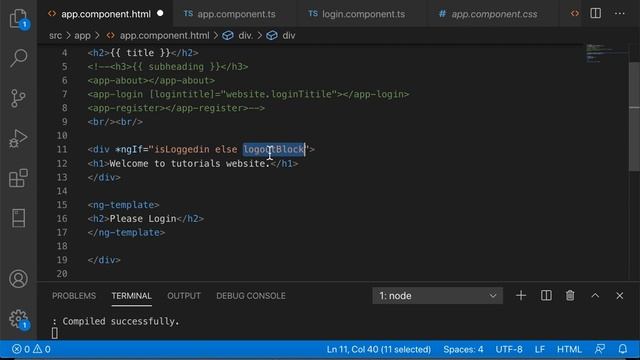This screenshot has width=640, height=360.
Task: Click the Split Editor Right icon
Action: pyautogui.click(x=596, y=13)
